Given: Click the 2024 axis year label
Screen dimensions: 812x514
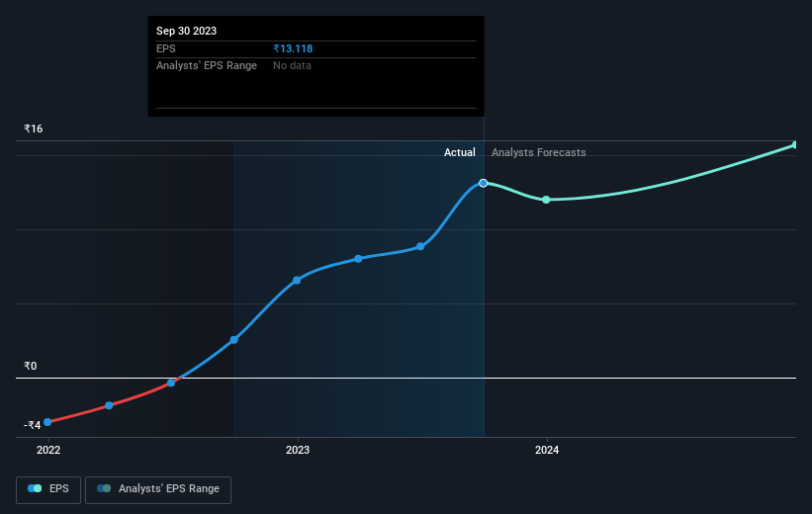Looking at the screenshot, I should coord(547,450).
